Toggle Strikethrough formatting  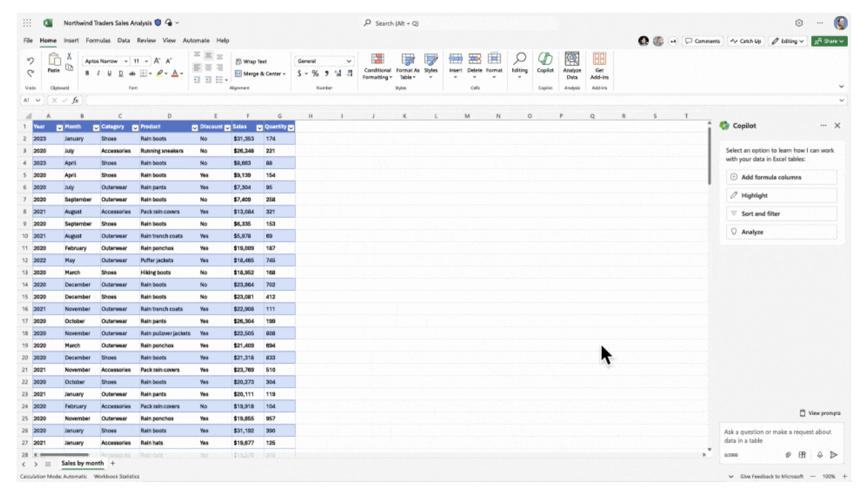[x=132, y=74]
